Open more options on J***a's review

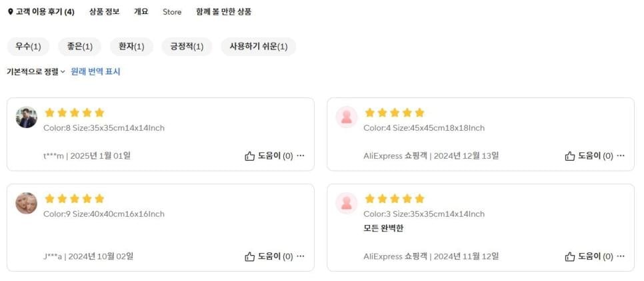pyautogui.click(x=301, y=256)
